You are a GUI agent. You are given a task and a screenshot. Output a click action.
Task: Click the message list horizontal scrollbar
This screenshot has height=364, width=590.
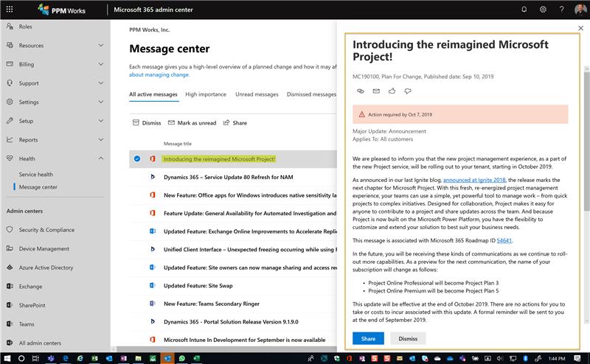pos(226,349)
